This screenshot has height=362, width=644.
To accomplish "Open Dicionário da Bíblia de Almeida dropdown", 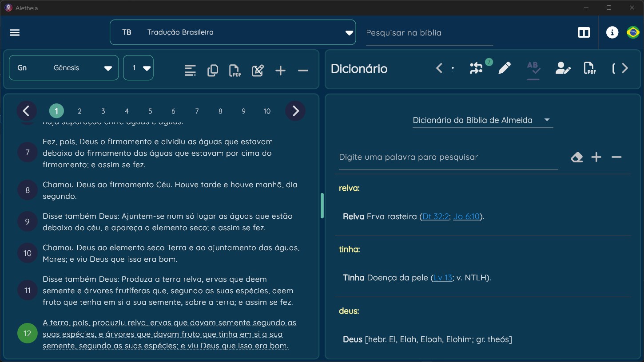I will click(482, 120).
